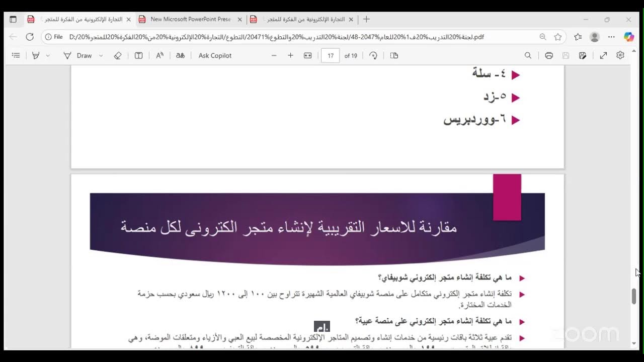Viewport: 644px width, 362px height.
Task: Go back to previous page
Action: [13, 37]
